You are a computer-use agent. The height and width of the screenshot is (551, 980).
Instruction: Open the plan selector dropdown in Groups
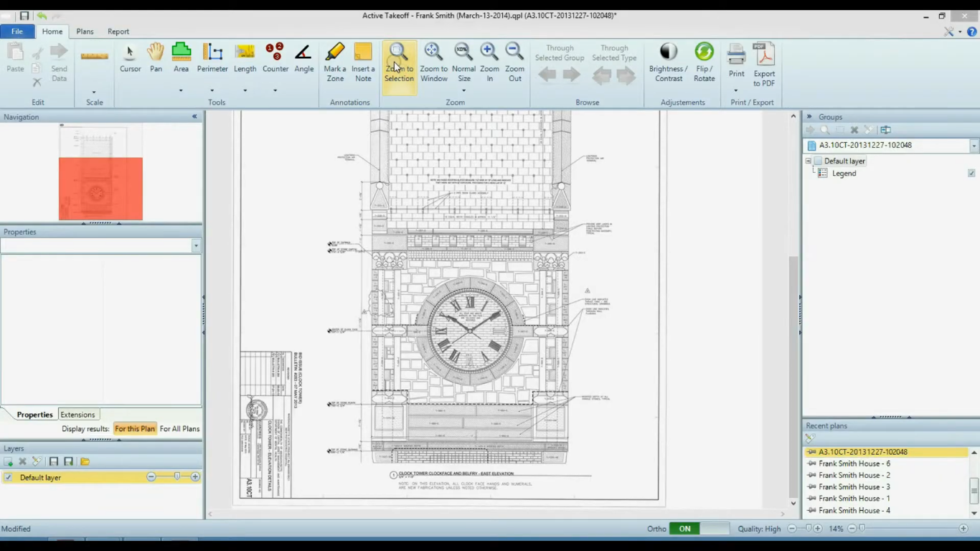(974, 146)
